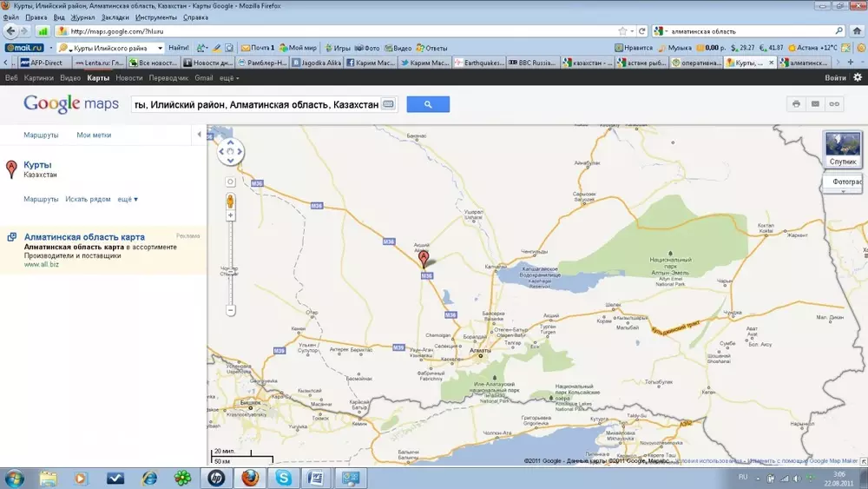
Task: Click the blue Google Maps search button
Action: [428, 104]
